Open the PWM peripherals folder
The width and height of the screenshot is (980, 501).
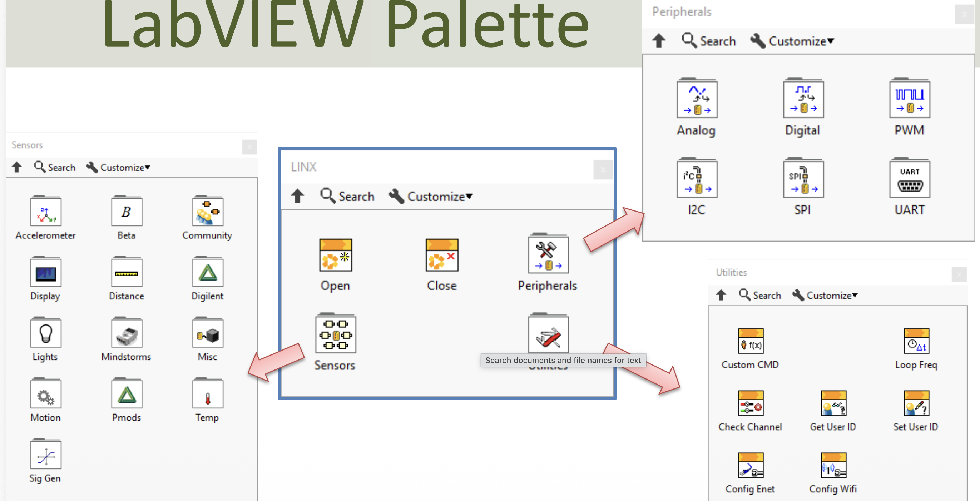pyautogui.click(x=910, y=98)
